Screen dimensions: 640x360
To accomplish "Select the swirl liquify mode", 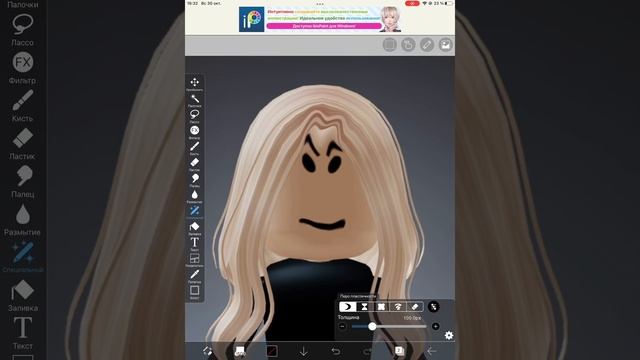I will (x=398, y=307).
